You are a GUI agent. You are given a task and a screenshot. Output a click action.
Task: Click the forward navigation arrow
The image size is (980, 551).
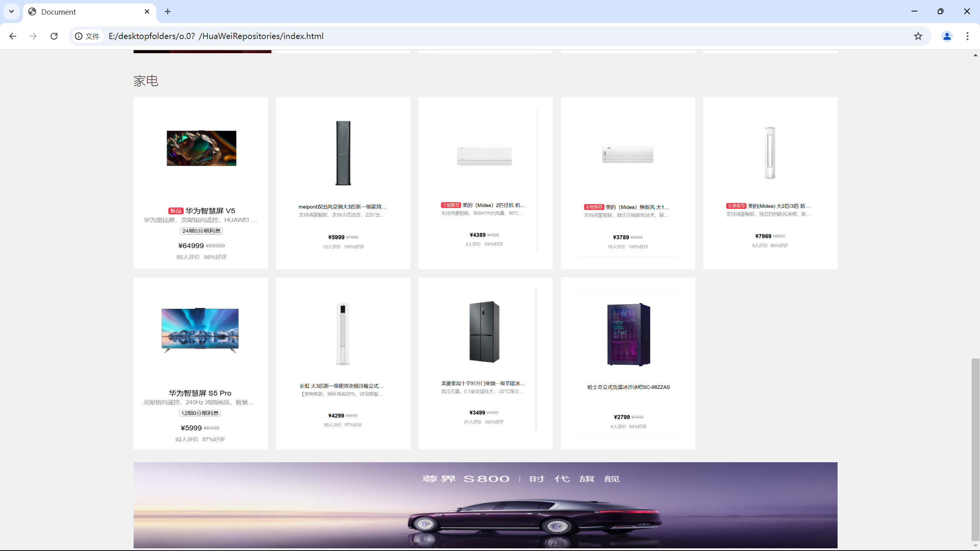point(33,36)
